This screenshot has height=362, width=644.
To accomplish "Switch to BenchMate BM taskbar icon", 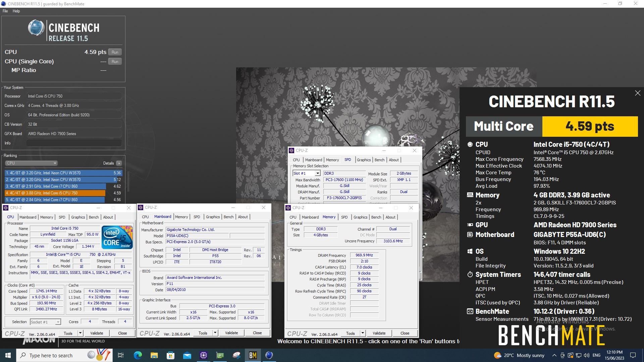I will (x=253, y=355).
